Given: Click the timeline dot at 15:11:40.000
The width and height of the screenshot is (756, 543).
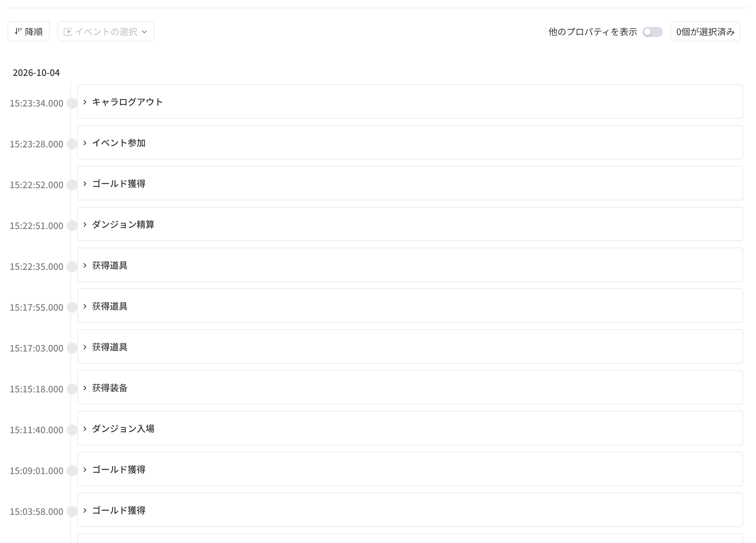Looking at the screenshot, I should [x=72, y=430].
